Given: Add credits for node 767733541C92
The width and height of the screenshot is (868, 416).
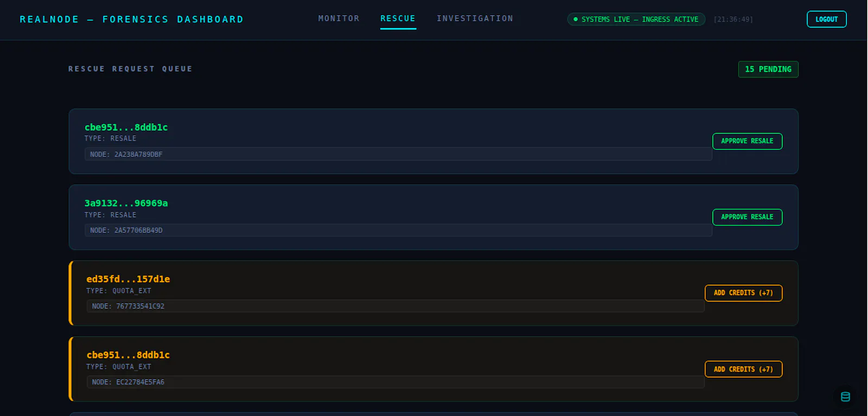Looking at the screenshot, I should tap(743, 293).
